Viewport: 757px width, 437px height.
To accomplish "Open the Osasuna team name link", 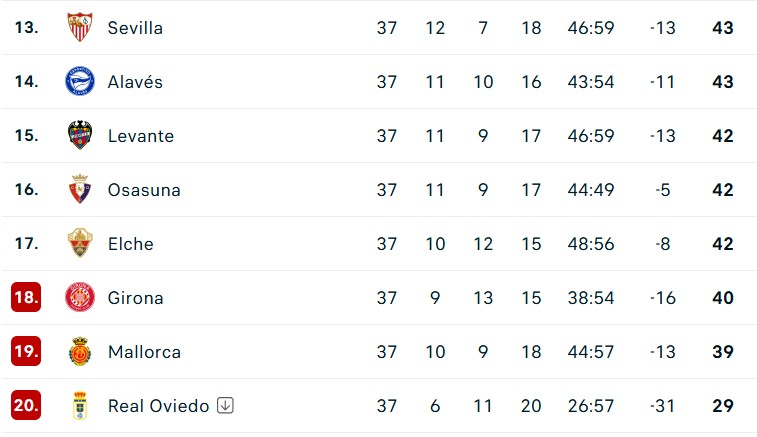I will click(144, 190).
